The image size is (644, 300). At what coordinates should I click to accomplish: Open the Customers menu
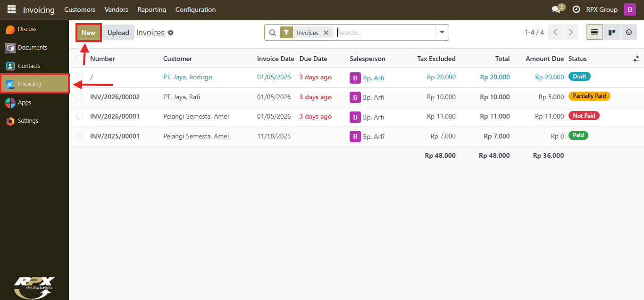click(80, 9)
